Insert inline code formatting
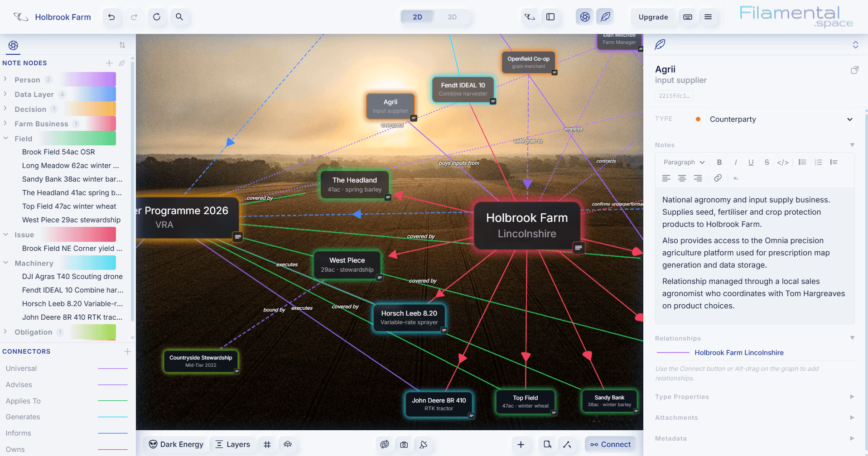 point(783,162)
